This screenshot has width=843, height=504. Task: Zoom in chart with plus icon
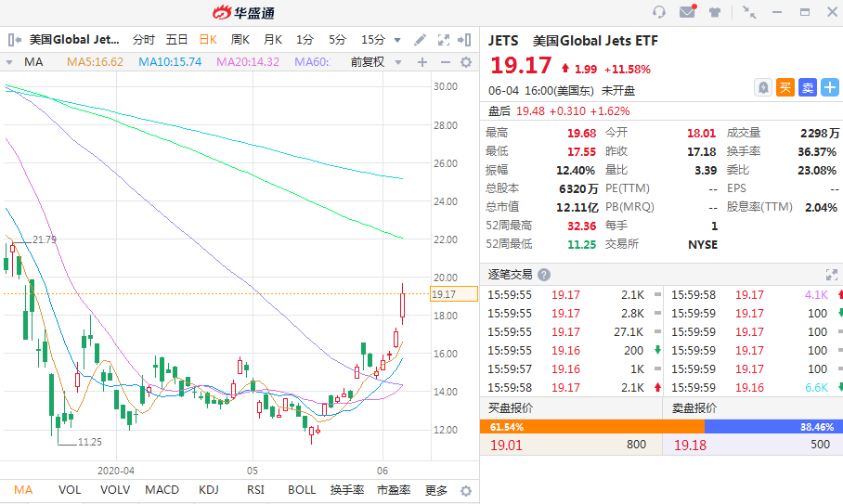pyautogui.click(x=422, y=62)
